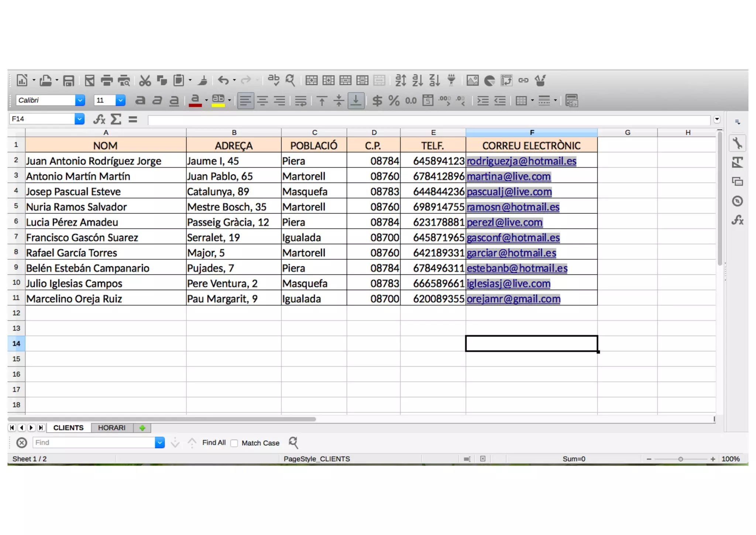Click the Format as Currency dollar icon

point(377,100)
